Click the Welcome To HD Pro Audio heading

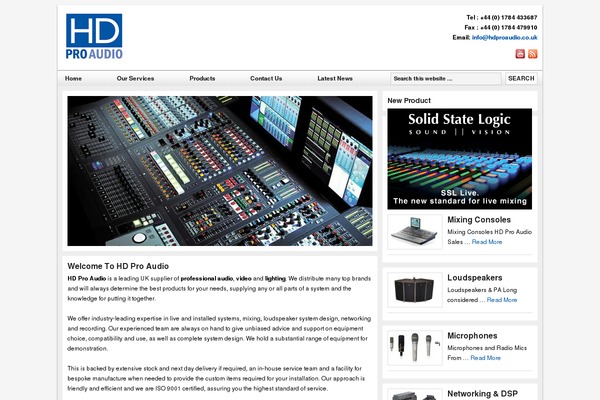coord(118,266)
